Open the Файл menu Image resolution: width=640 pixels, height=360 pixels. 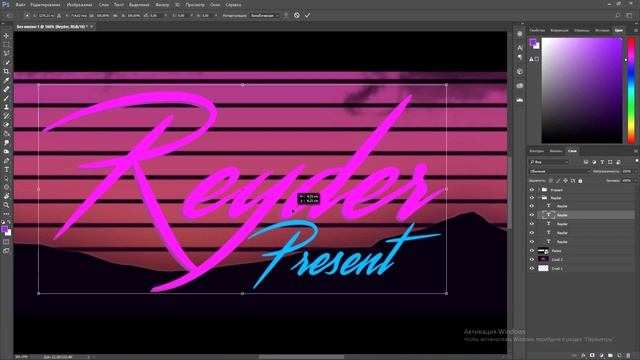20,5
